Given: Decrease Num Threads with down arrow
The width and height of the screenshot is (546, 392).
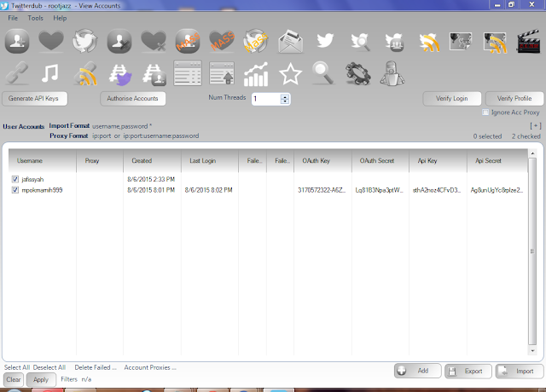Looking at the screenshot, I should click(285, 101).
